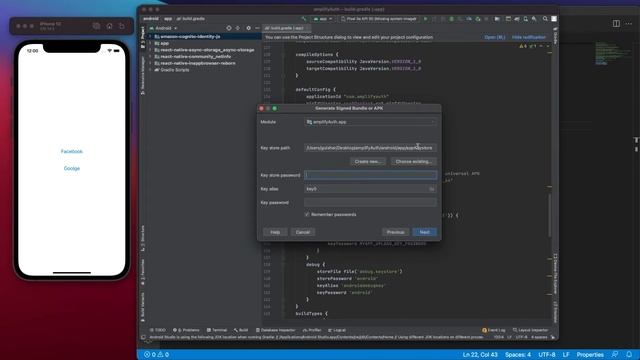Open Project panel settings gear
This screenshot has width=640, height=360.
click(x=248, y=28)
